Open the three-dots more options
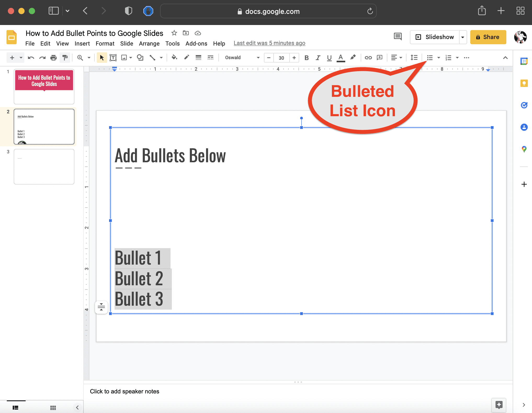Image resolution: width=532 pixels, height=413 pixels. (x=467, y=58)
